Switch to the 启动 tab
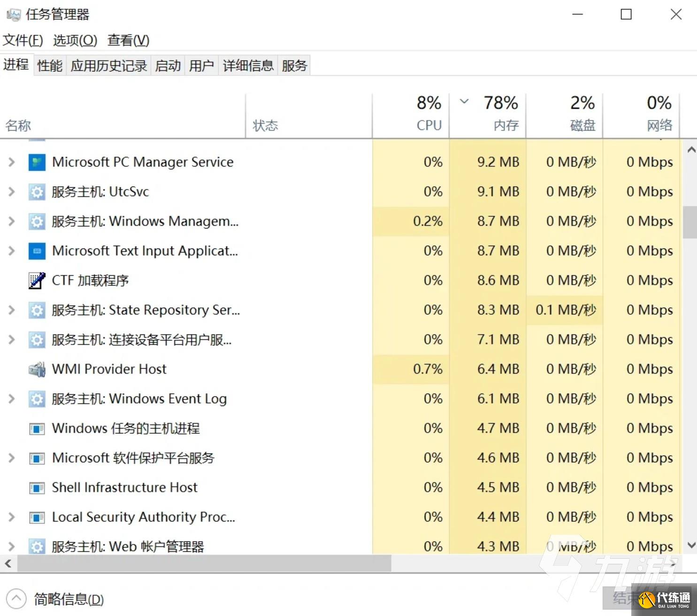Screen dimensions: 697x616 (168, 66)
